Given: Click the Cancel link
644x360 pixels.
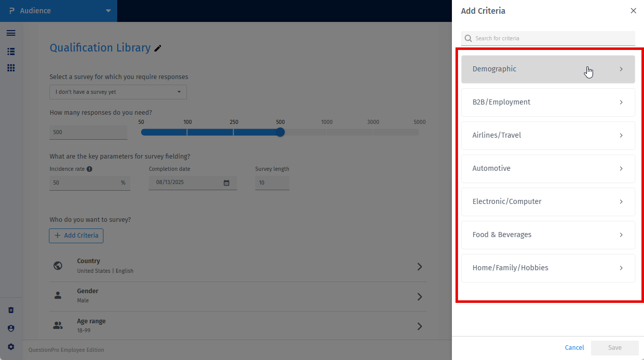Looking at the screenshot, I should click(x=574, y=348).
